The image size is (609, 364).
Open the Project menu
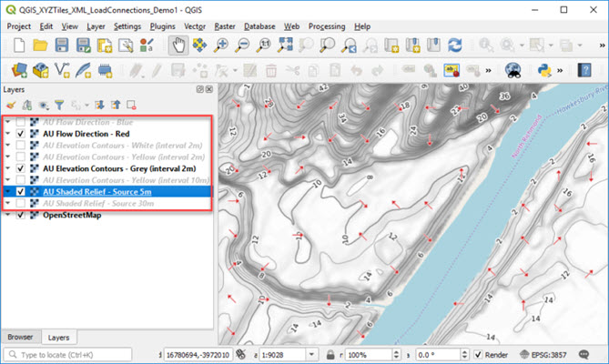point(18,26)
